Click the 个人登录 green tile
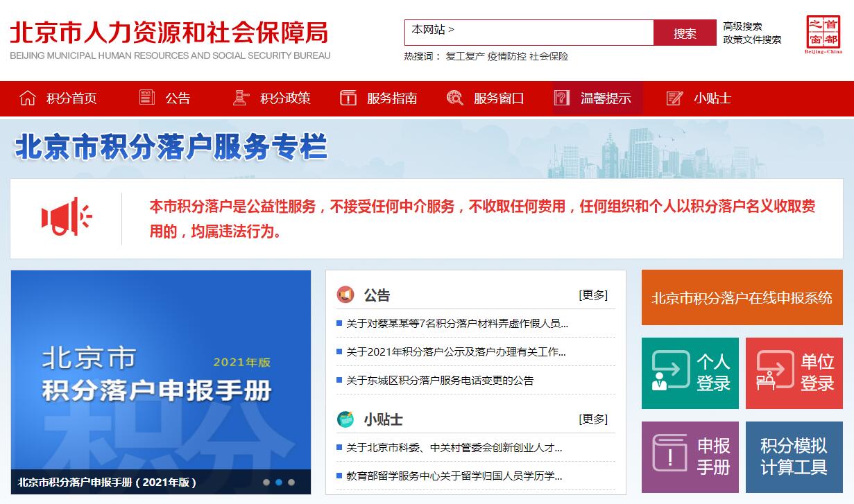Screen dimensions: 854x504 690,373
